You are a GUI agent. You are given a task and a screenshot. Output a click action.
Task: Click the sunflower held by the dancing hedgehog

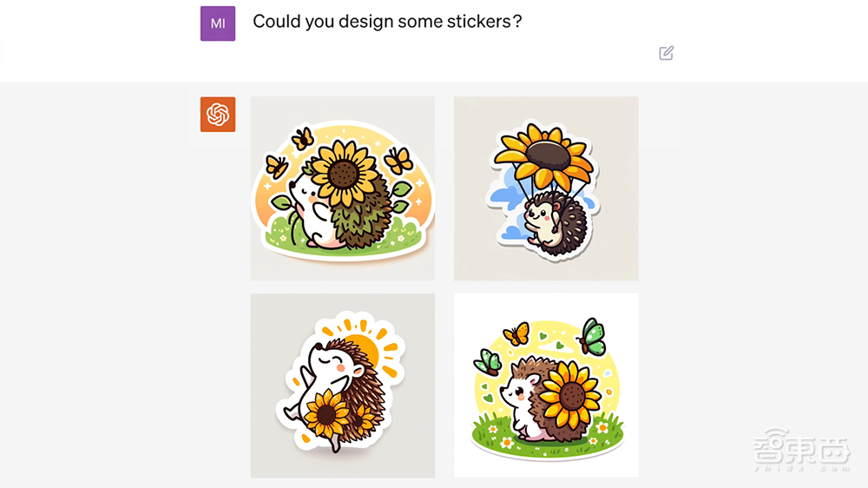click(326, 413)
